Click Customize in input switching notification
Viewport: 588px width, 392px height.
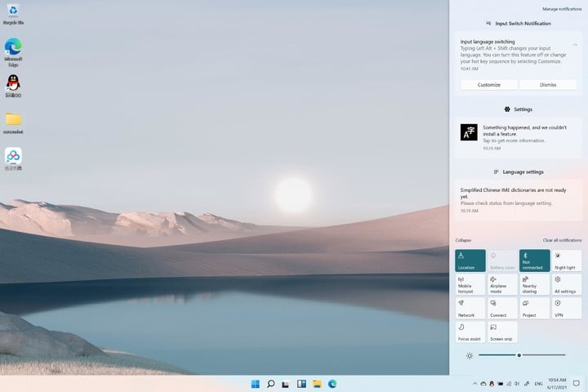[488, 84]
